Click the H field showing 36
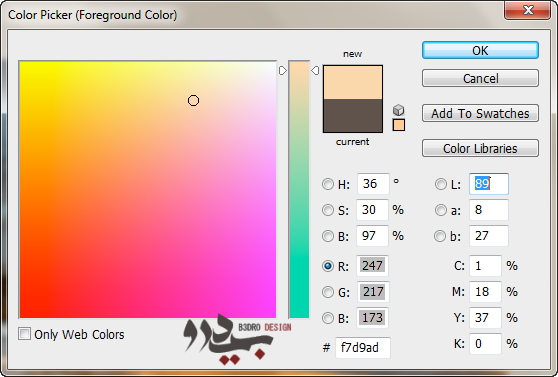 pos(373,184)
